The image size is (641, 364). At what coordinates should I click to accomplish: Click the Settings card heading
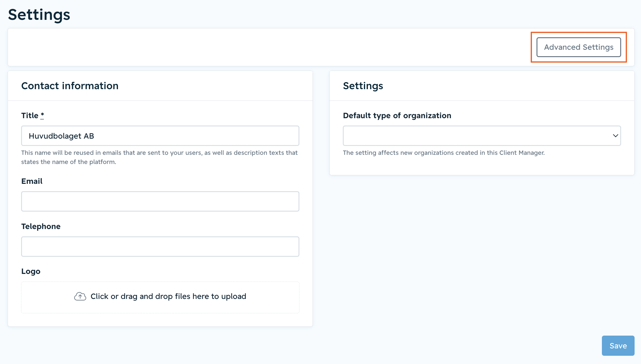tap(363, 86)
